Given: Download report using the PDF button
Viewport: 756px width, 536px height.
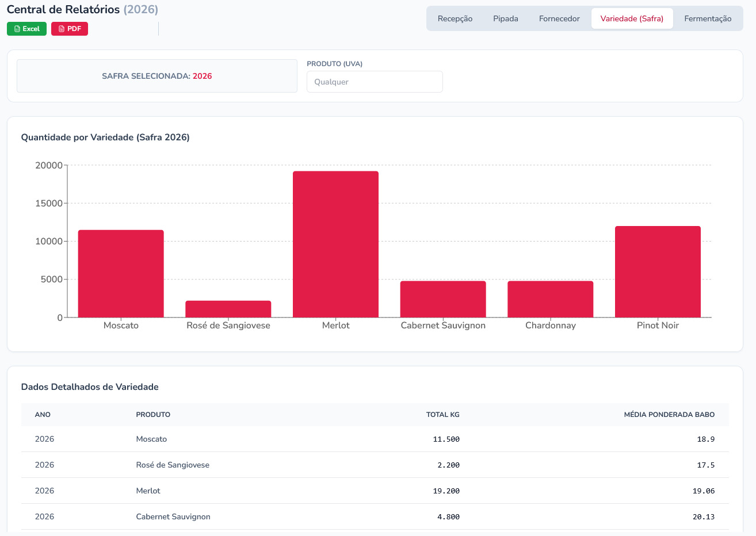Looking at the screenshot, I should click(x=70, y=29).
